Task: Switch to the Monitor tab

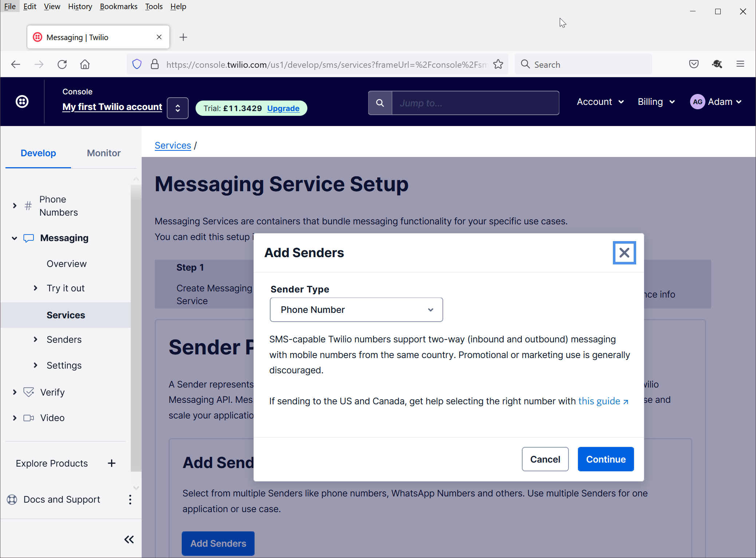Action: click(x=104, y=153)
